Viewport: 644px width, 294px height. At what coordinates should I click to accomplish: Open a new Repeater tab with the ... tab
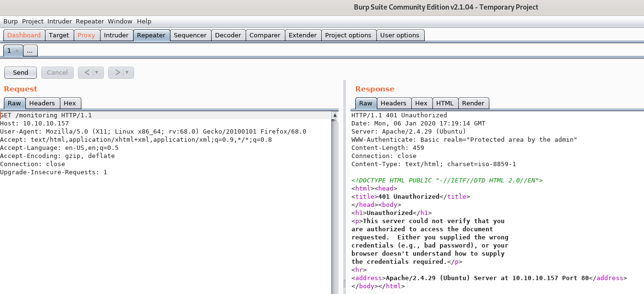pos(30,50)
